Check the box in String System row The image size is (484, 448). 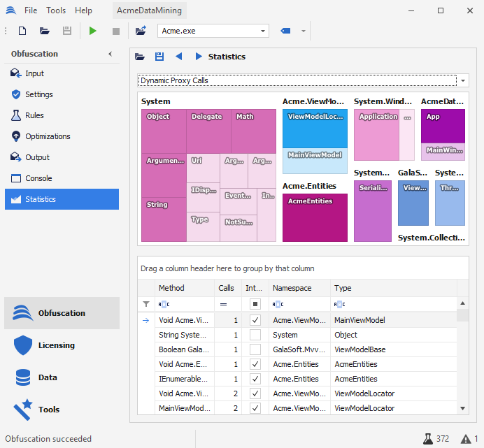click(x=255, y=335)
